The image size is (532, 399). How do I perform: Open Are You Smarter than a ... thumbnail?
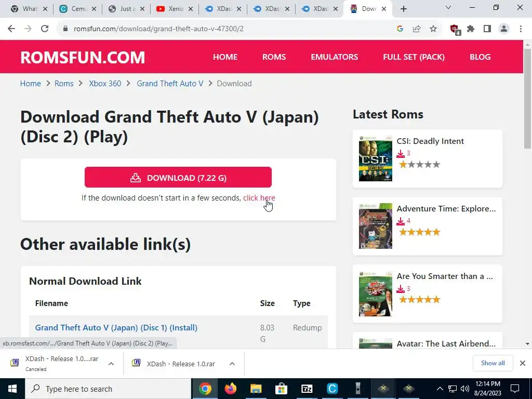coord(376,294)
